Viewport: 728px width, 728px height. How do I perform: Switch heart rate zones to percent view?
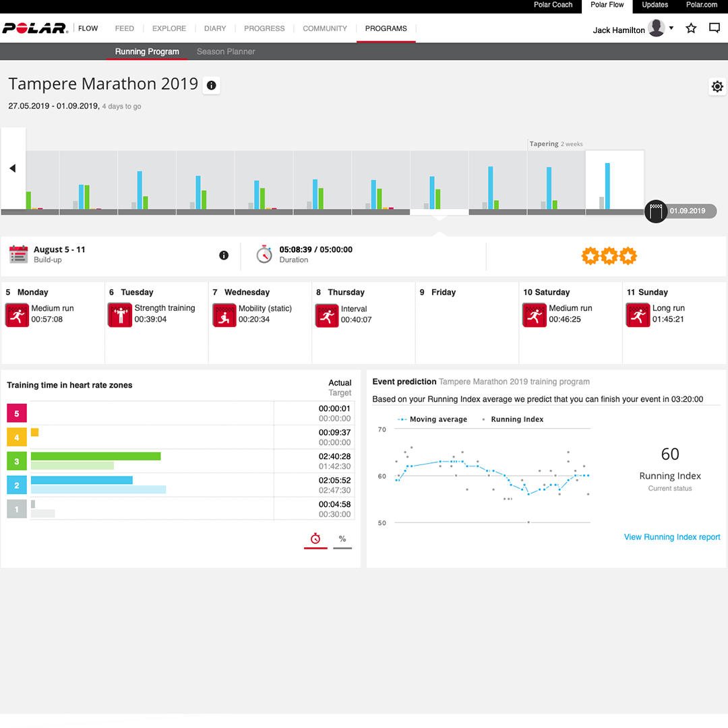[x=342, y=539]
